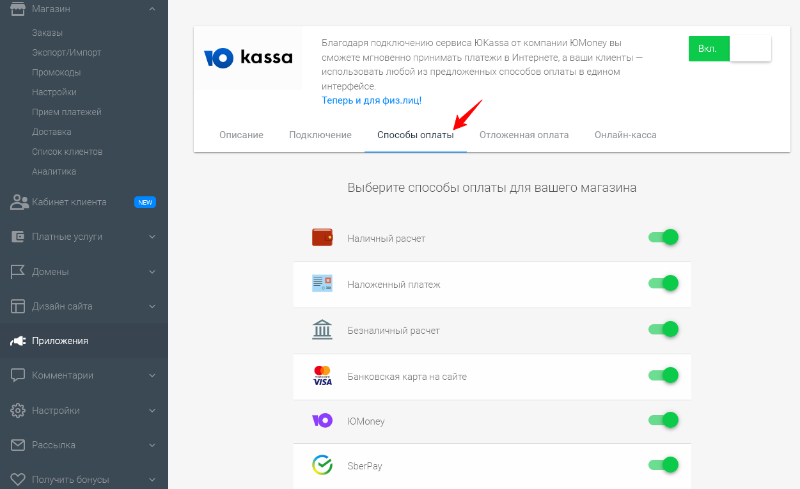Image resolution: width=800 pixels, height=489 pixels.
Task: Click the red wallet icon for Наличный расчет
Action: point(322,237)
